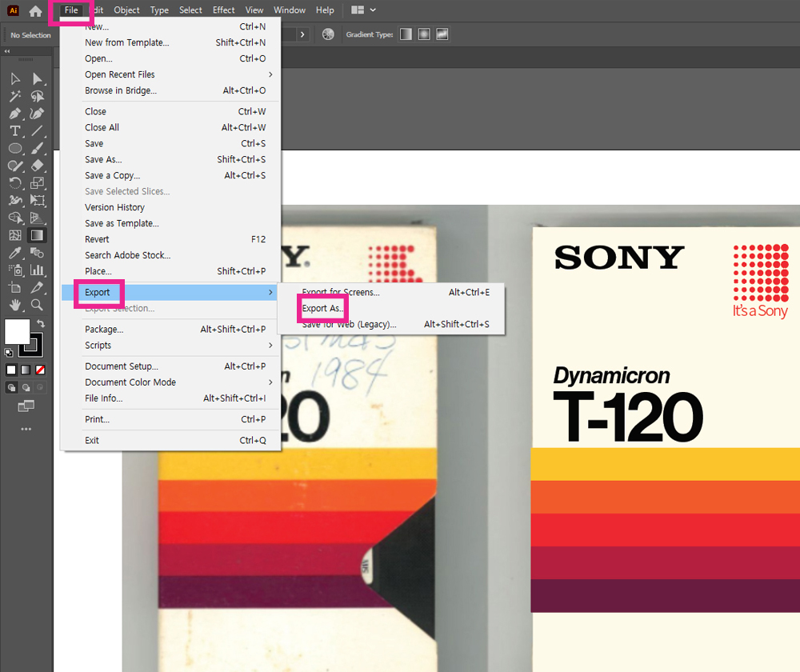The width and height of the screenshot is (800, 672).
Task: Enable Draw Behind mode
Action: pyautogui.click(x=26, y=388)
